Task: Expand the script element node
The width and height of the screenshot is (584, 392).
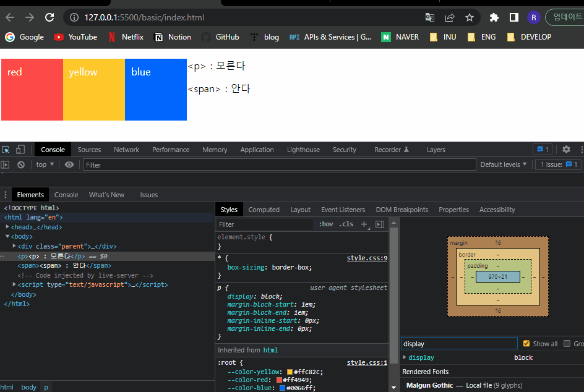Action: (x=14, y=284)
